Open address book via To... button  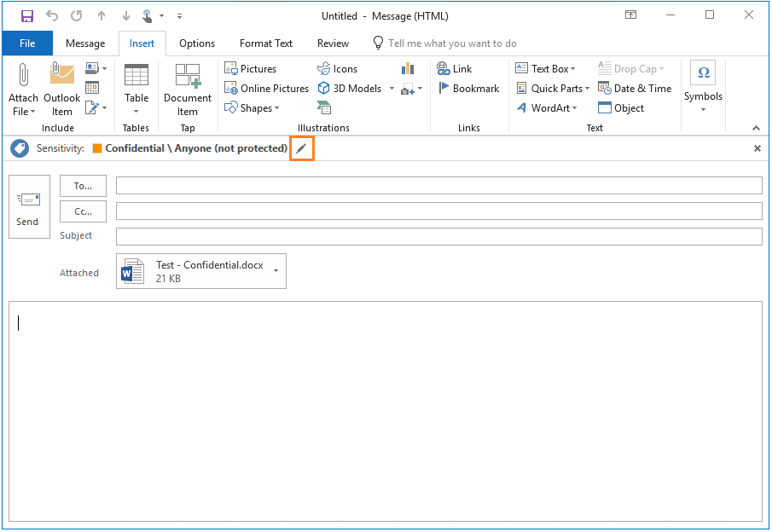click(x=83, y=186)
